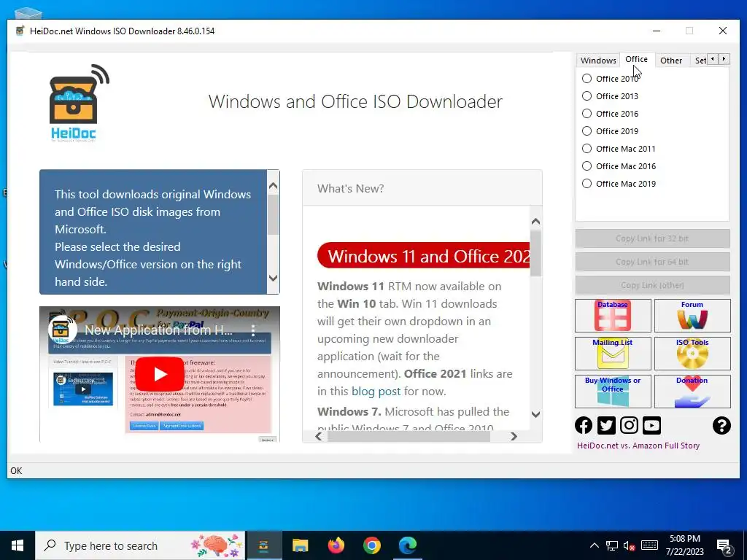Open the blog post link
The image size is (747, 560).
tap(376, 392)
